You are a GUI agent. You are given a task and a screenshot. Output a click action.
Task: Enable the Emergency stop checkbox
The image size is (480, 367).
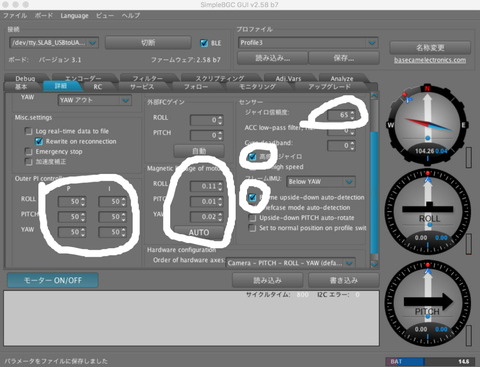[x=29, y=152]
